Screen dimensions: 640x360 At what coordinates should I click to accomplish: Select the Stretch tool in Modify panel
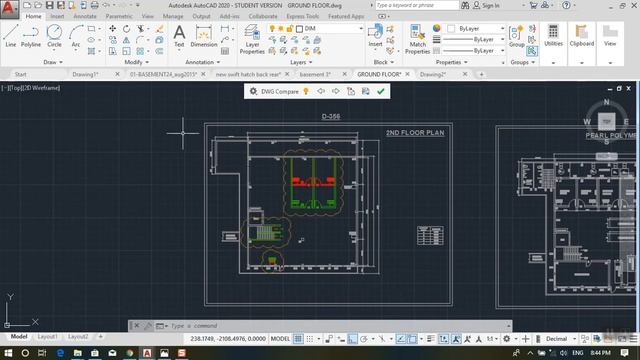[112, 51]
